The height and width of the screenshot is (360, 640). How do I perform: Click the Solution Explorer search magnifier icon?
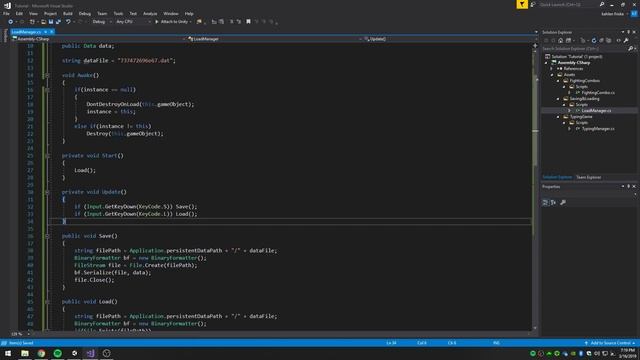pyautogui.click(x=630, y=49)
